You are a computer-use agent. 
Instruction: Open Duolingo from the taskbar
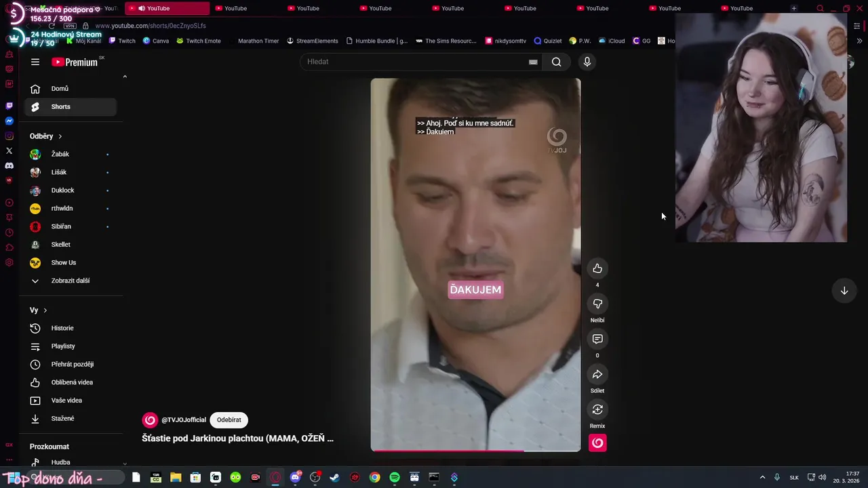[235, 477]
